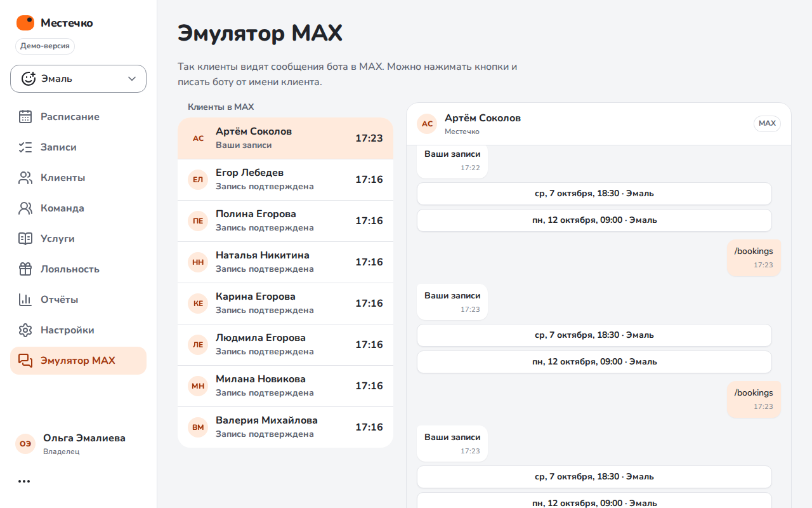
Task: Open the Отчёты page
Action: 78,300
